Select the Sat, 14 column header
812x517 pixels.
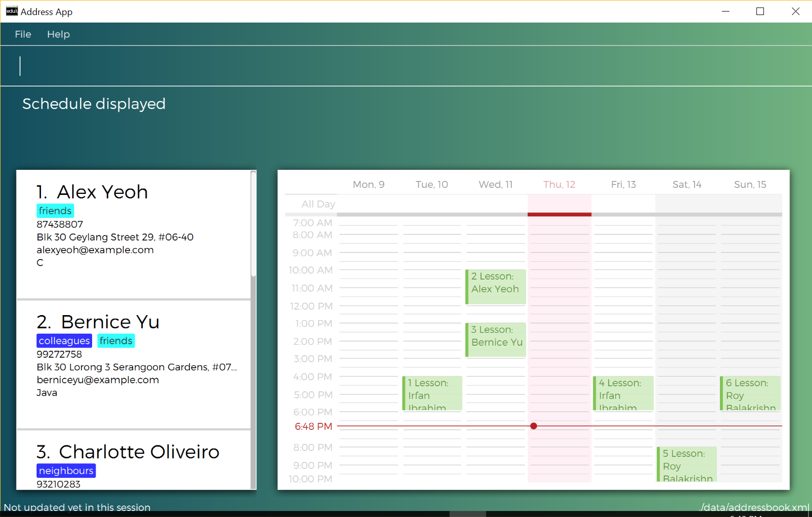tap(687, 184)
